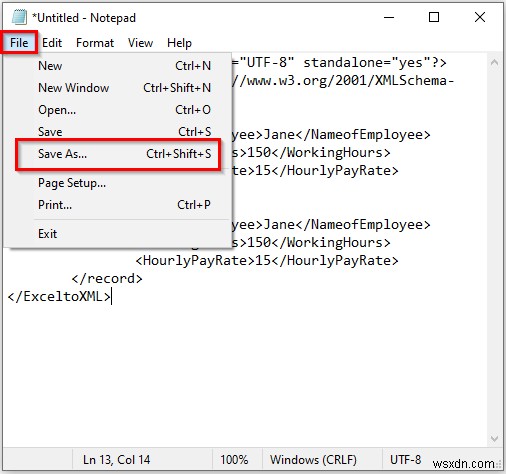This screenshot has height=474, width=506.
Task: Click the *Untitled - Notepad title text
Action: click(84, 18)
